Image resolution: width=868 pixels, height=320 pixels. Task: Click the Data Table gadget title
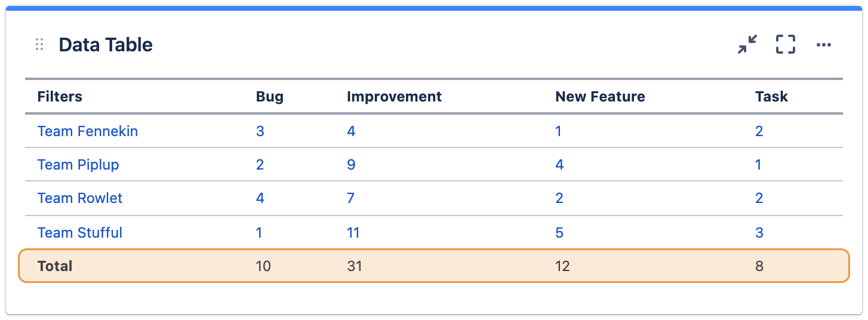point(106,45)
